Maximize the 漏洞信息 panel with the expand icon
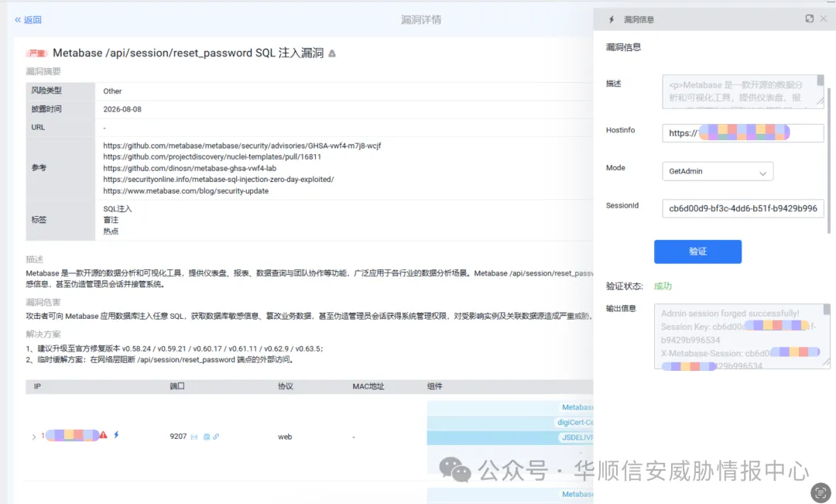The height and width of the screenshot is (504, 836). pos(810,19)
